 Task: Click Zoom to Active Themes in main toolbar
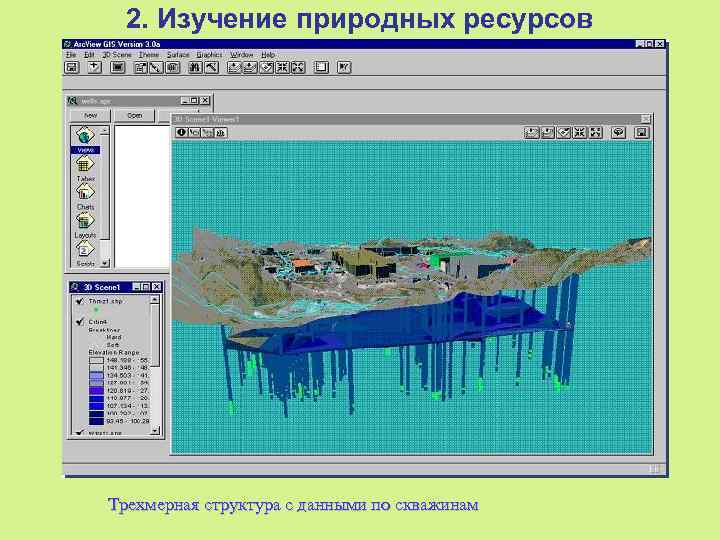pos(250,68)
